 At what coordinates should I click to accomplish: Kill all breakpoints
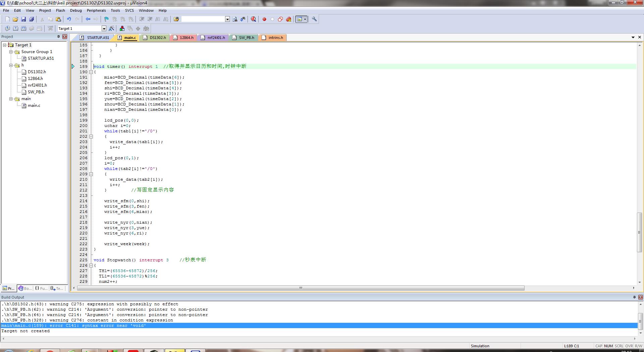pyautogui.click(x=288, y=19)
